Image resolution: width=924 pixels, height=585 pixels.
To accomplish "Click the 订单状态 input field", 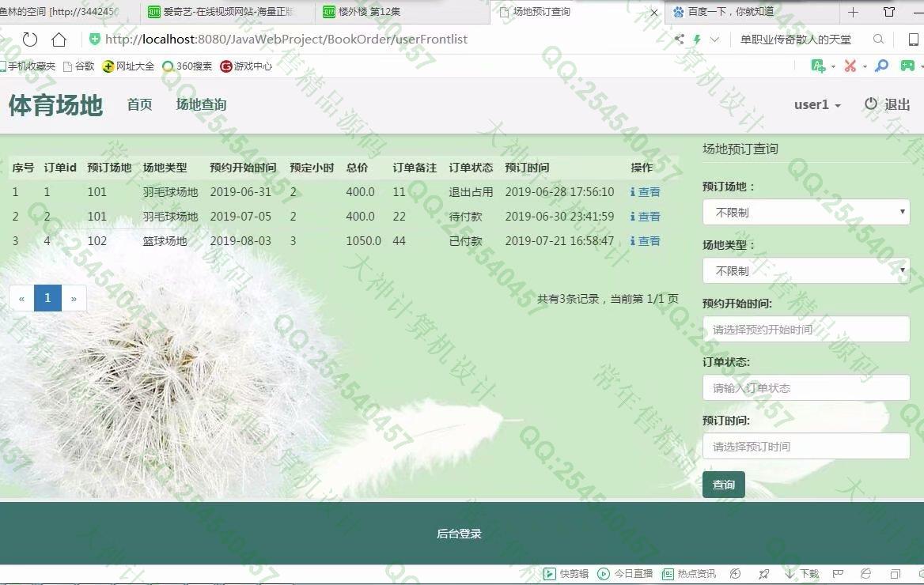I will click(806, 387).
